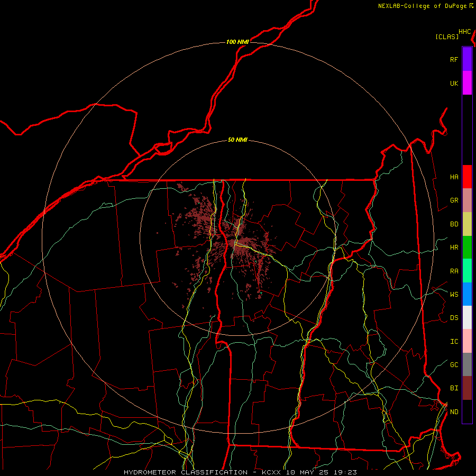Click the 'UK' legend label
Image resolution: width=476 pixels, height=476 pixels.
(x=454, y=83)
